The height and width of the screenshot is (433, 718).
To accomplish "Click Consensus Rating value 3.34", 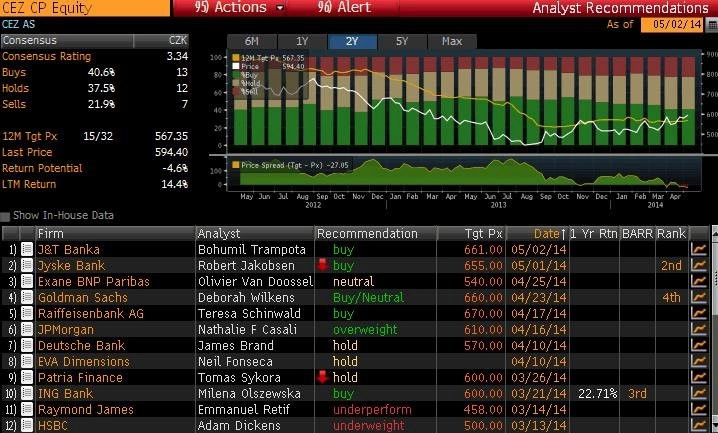I will point(177,56).
